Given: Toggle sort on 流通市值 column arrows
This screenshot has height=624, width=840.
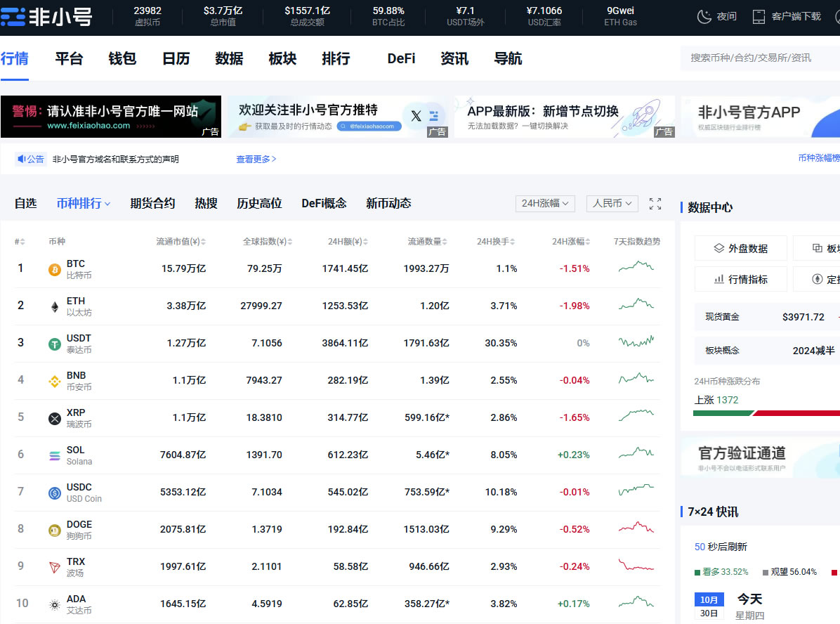Looking at the screenshot, I should (x=205, y=240).
